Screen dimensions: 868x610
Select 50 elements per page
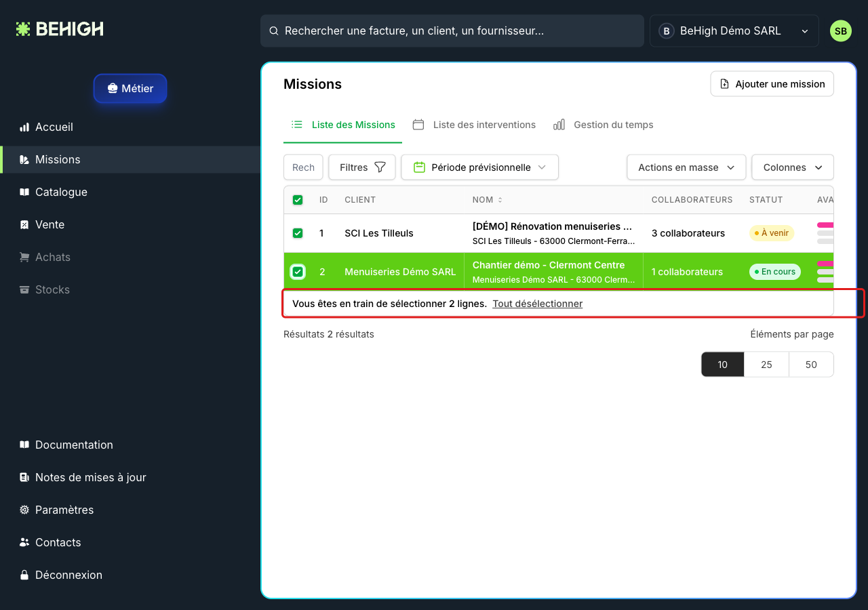[811, 365]
